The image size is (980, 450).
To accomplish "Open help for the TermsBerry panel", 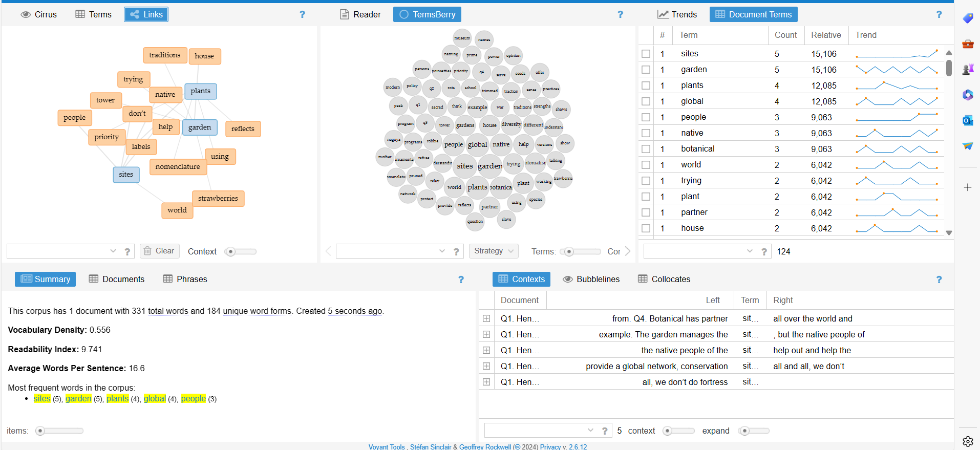I will pos(620,14).
